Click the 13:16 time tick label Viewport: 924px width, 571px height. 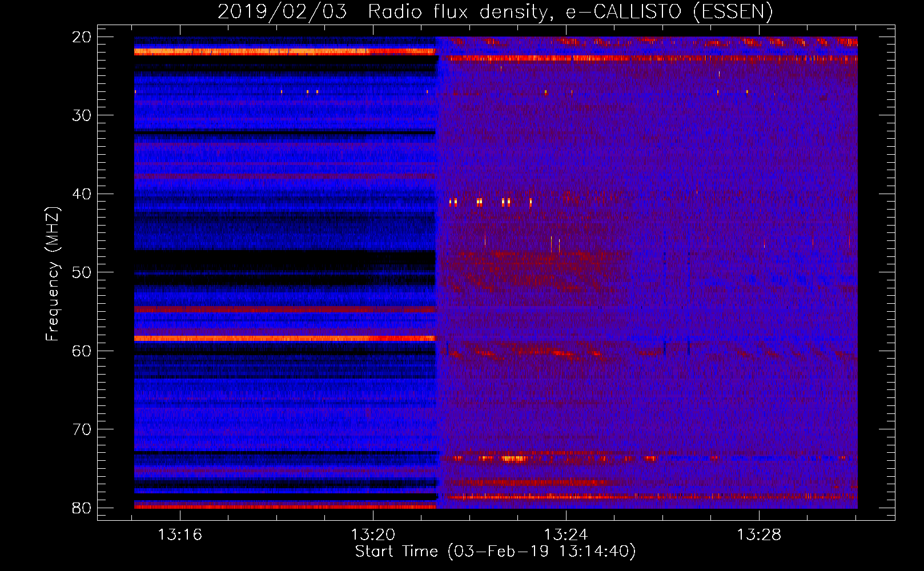click(180, 535)
